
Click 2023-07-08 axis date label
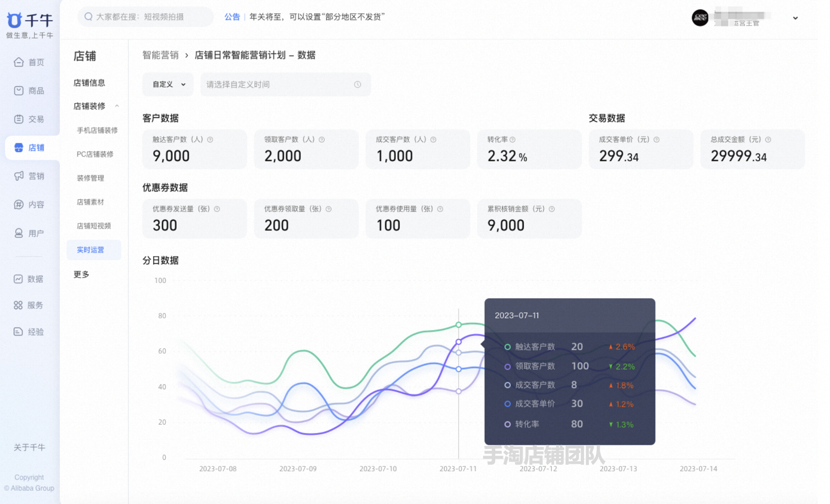click(218, 469)
